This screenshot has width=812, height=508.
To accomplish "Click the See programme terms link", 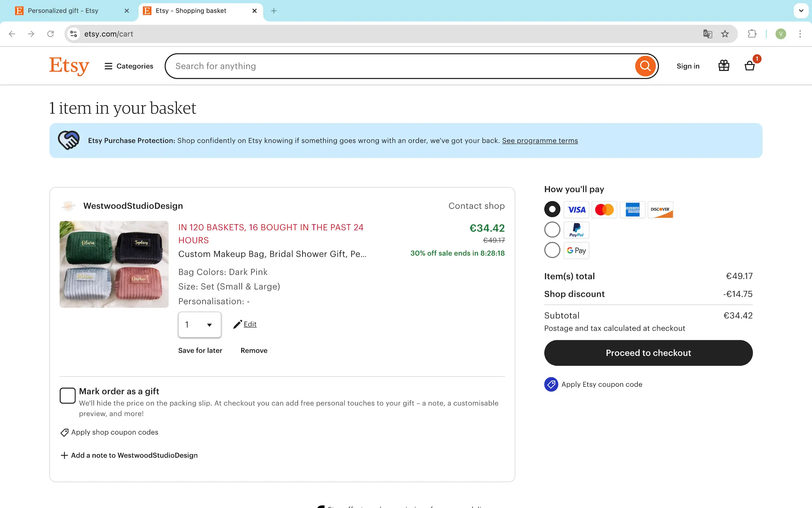I will click(x=539, y=141).
